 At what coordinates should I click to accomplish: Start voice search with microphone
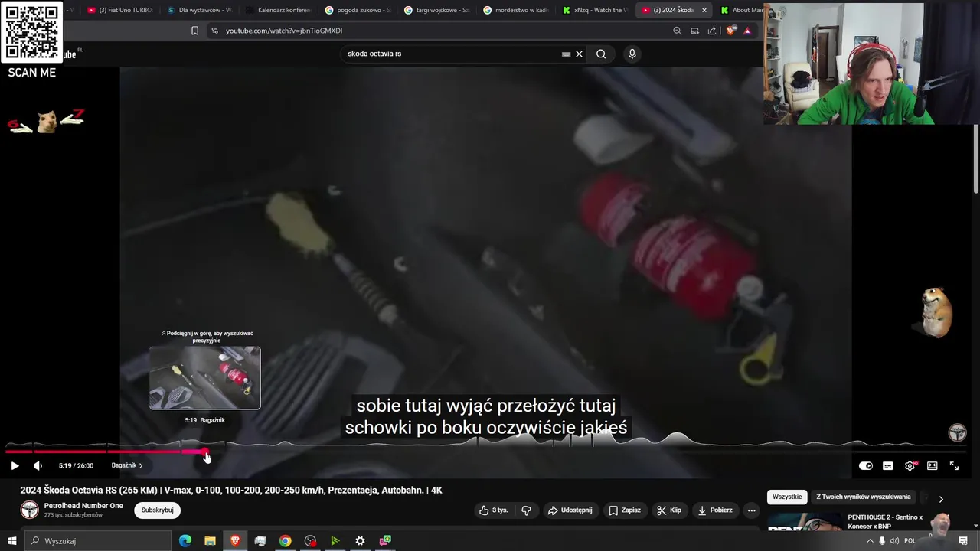pos(632,54)
